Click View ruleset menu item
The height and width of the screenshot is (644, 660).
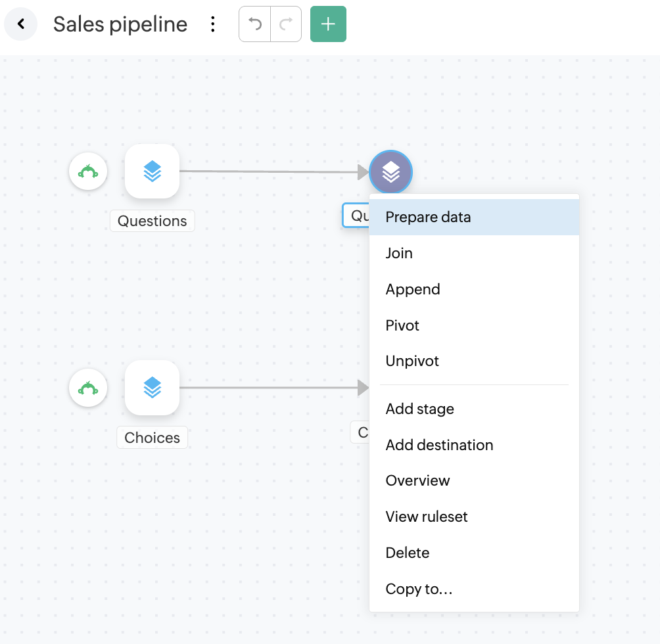pos(427,517)
